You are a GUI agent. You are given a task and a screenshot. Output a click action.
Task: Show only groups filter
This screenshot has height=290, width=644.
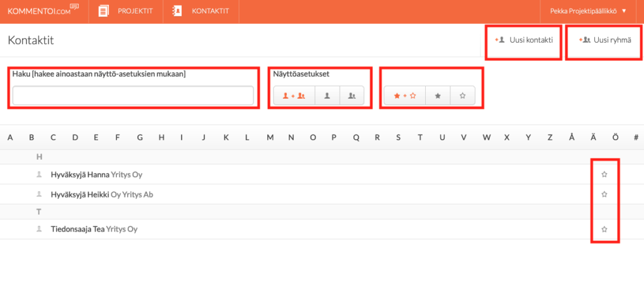tap(352, 95)
